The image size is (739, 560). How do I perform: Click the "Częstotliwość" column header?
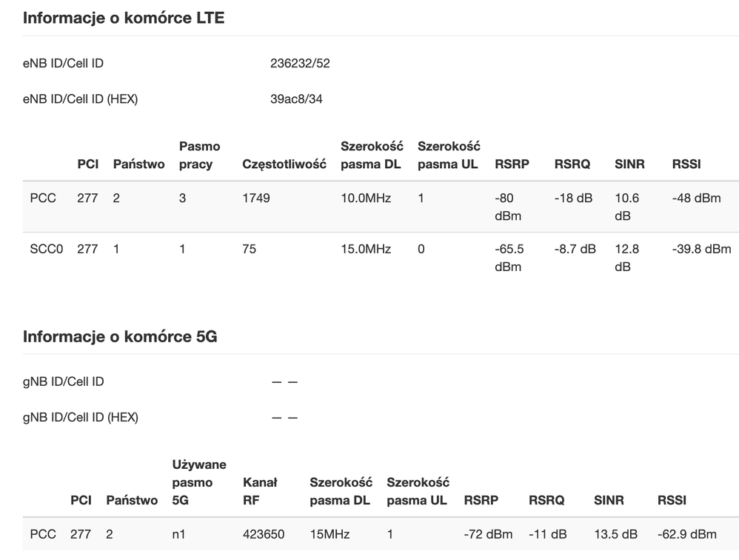[284, 164]
